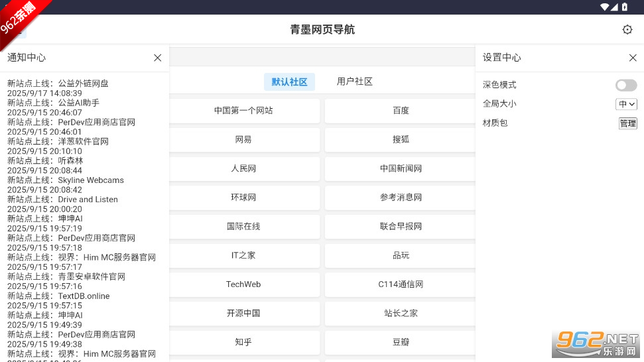The height and width of the screenshot is (362, 644).
Task: Click the 通知中心 heading
Action: point(27,58)
